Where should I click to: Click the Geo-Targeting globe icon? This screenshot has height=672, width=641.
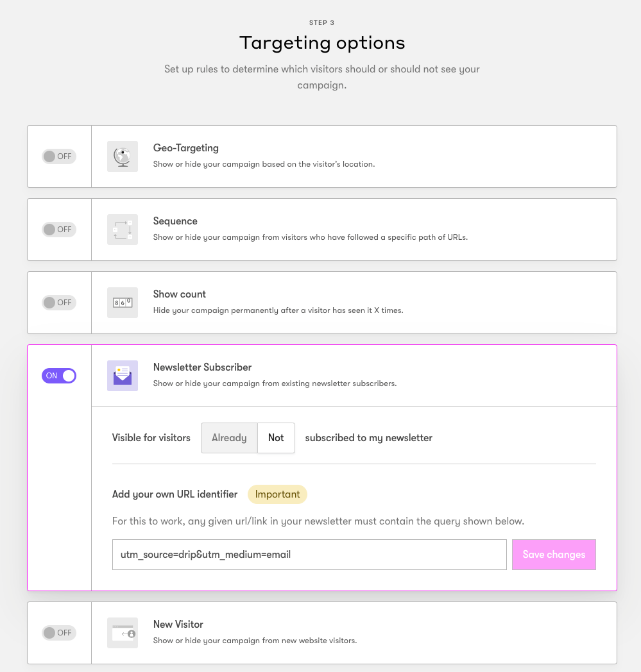[x=122, y=156]
